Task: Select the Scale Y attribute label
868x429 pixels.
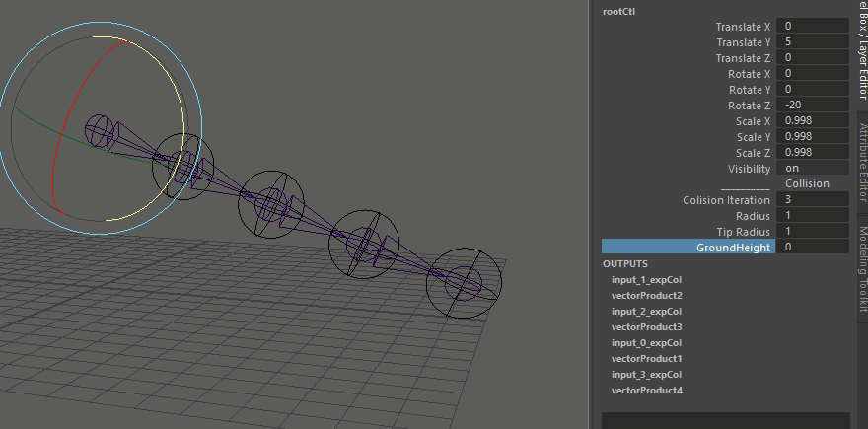Action: point(754,137)
